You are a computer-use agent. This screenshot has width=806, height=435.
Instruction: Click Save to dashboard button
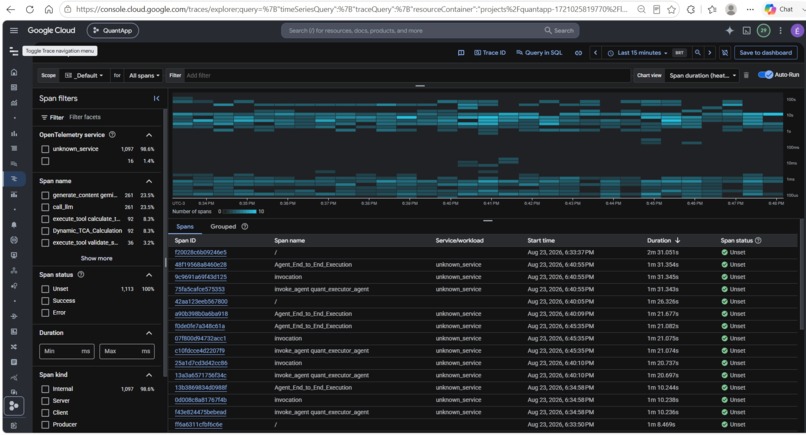765,52
